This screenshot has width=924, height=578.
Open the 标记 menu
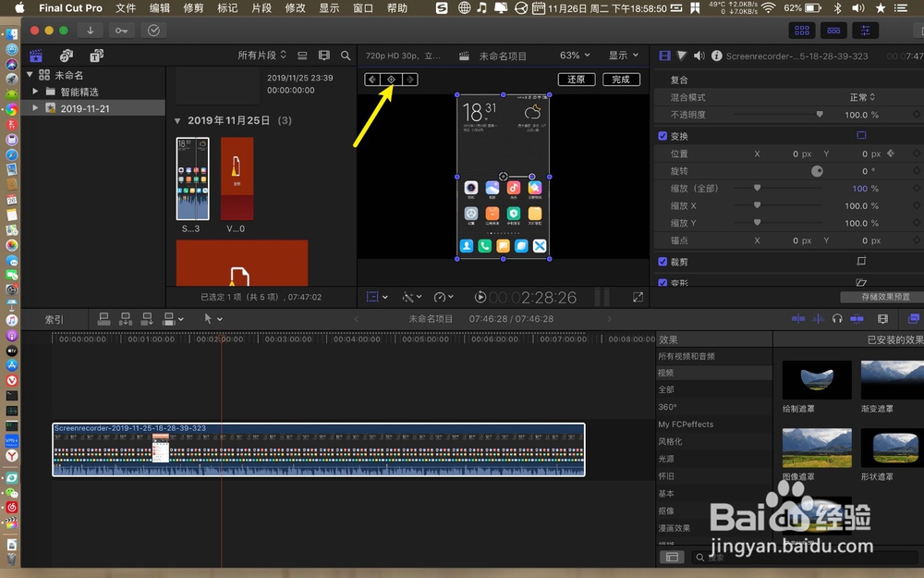coord(227,8)
